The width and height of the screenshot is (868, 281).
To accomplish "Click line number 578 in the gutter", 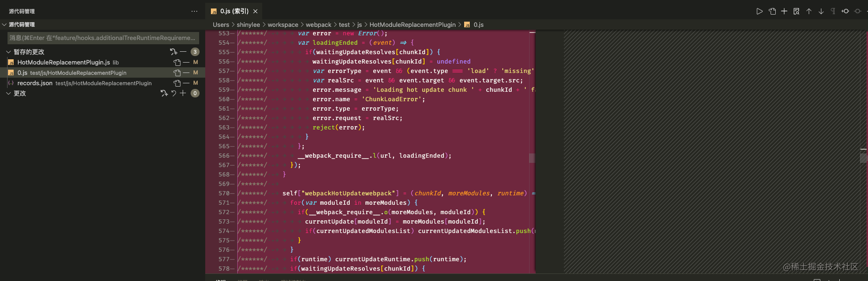I will pos(224,269).
